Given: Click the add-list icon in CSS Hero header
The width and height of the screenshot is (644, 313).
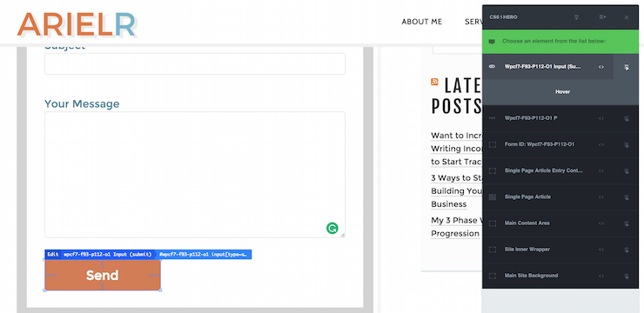Looking at the screenshot, I should pos(602,17).
